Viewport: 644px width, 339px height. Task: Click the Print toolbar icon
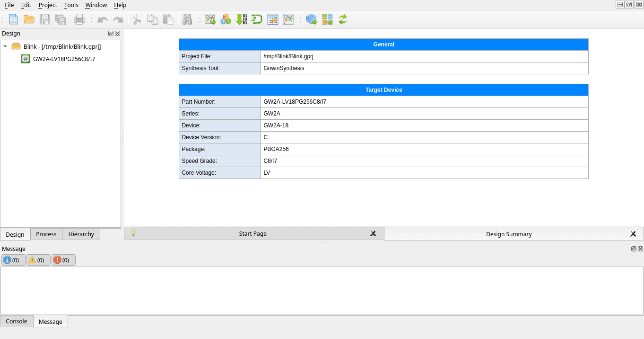(79, 19)
